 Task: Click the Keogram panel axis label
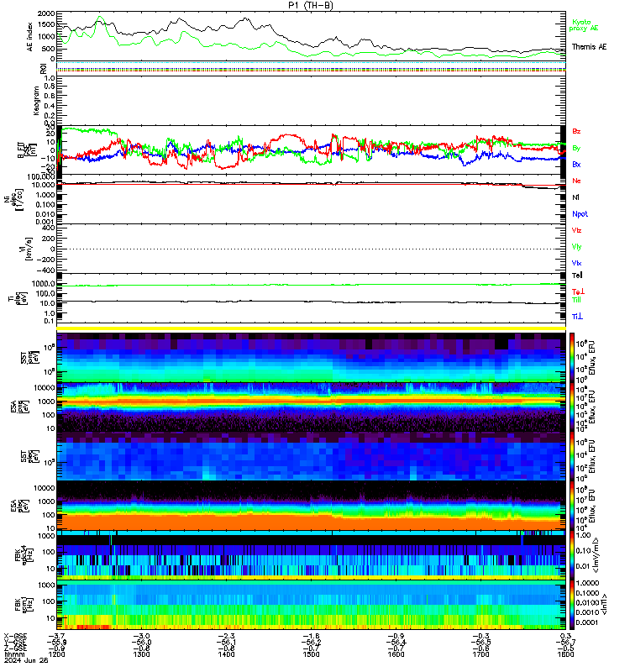36,100
